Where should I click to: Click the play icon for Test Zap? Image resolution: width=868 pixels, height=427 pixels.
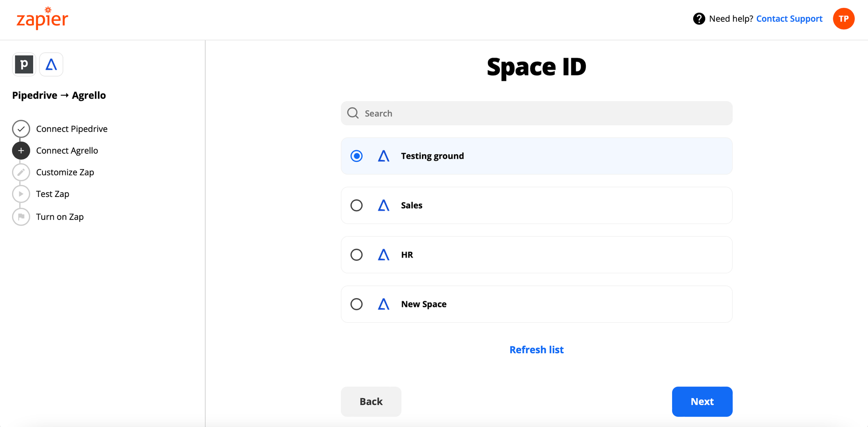[21, 194]
